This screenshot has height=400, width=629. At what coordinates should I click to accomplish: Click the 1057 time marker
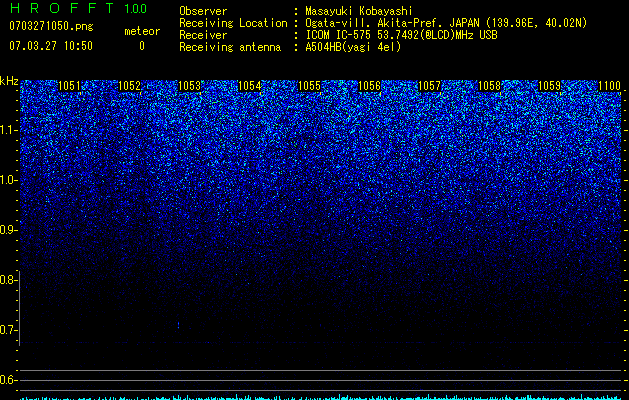pos(430,86)
